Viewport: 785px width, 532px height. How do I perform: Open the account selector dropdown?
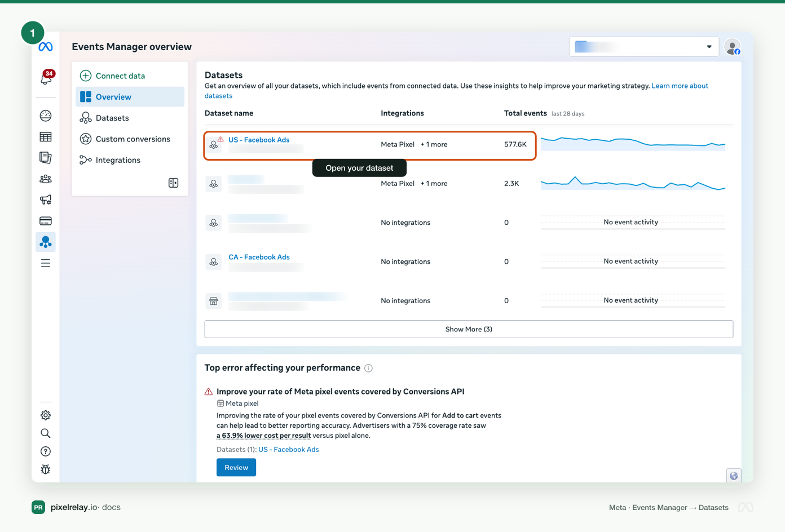[x=644, y=47]
